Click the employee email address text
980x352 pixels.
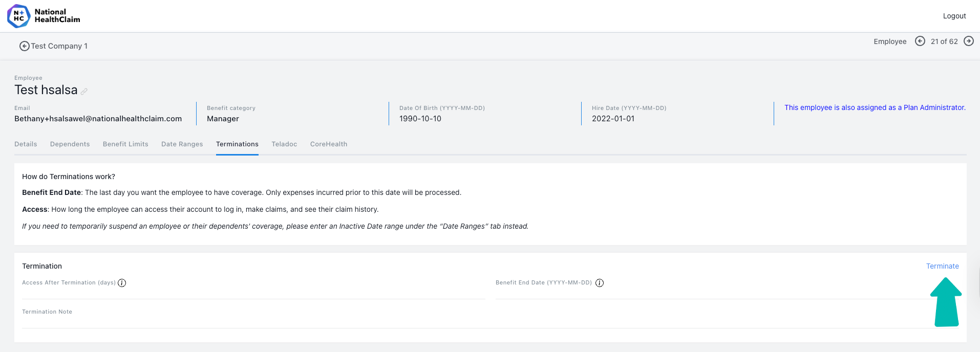point(98,119)
